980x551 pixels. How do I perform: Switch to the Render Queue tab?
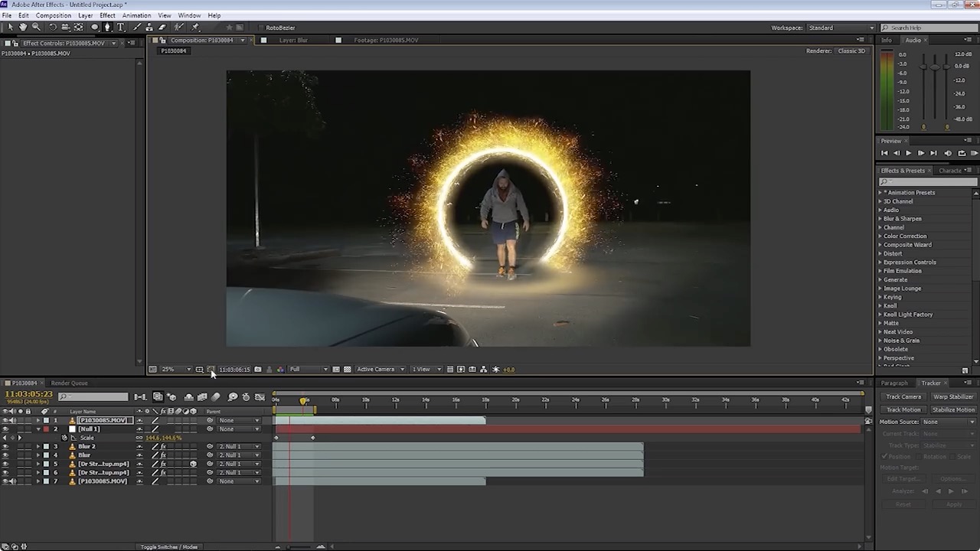click(69, 383)
